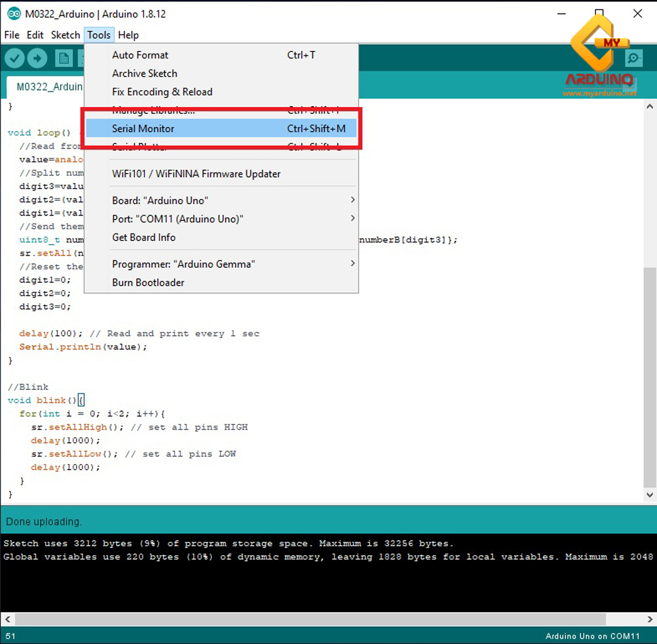The image size is (657, 644).
Task: Click Get Board Info
Action: coord(144,237)
